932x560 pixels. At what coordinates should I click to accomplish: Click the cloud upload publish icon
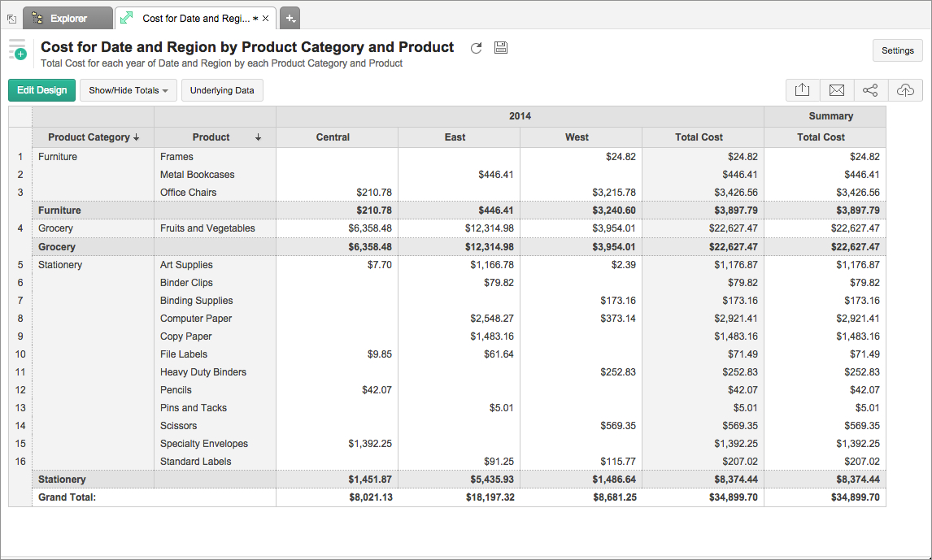tap(905, 90)
